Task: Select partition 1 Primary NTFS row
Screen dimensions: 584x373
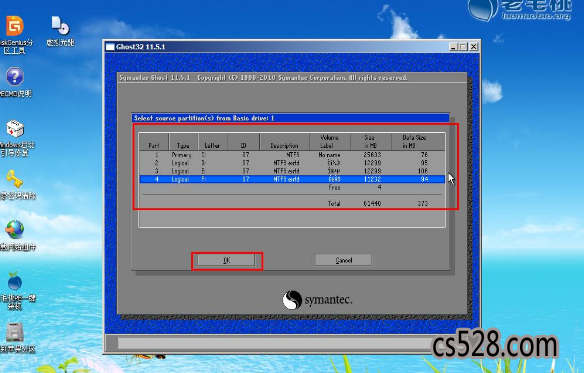Action: pos(292,155)
